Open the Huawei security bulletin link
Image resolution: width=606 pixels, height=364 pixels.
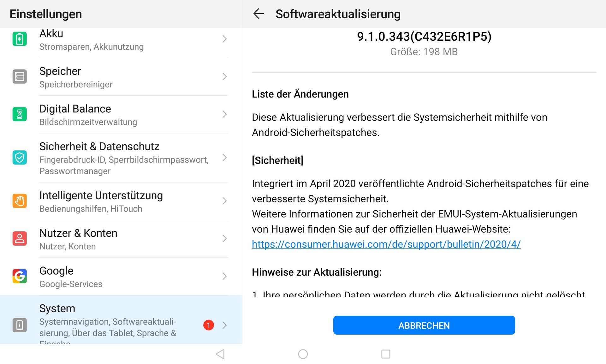click(x=386, y=244)
